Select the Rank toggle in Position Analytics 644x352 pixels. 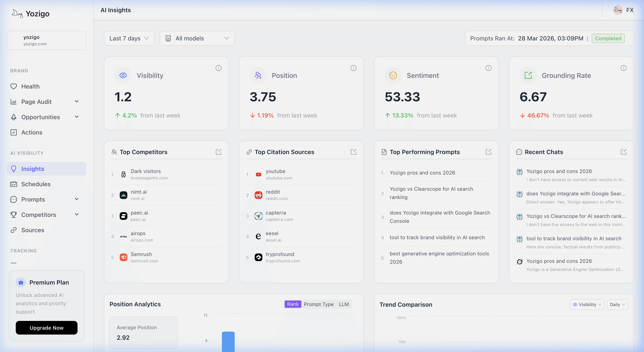[x=293, y=304]
